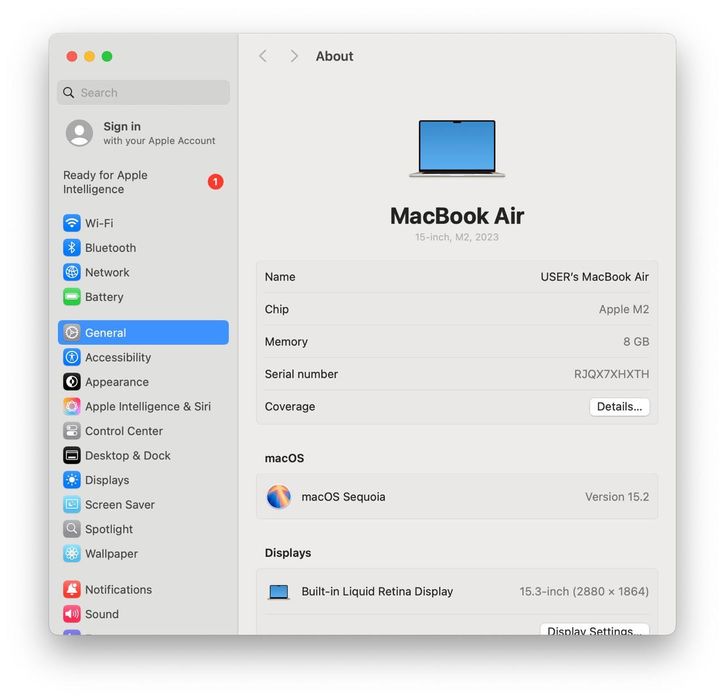Click the Wallpaper flower icon
The image size is (725, 700).
point(72,553)
